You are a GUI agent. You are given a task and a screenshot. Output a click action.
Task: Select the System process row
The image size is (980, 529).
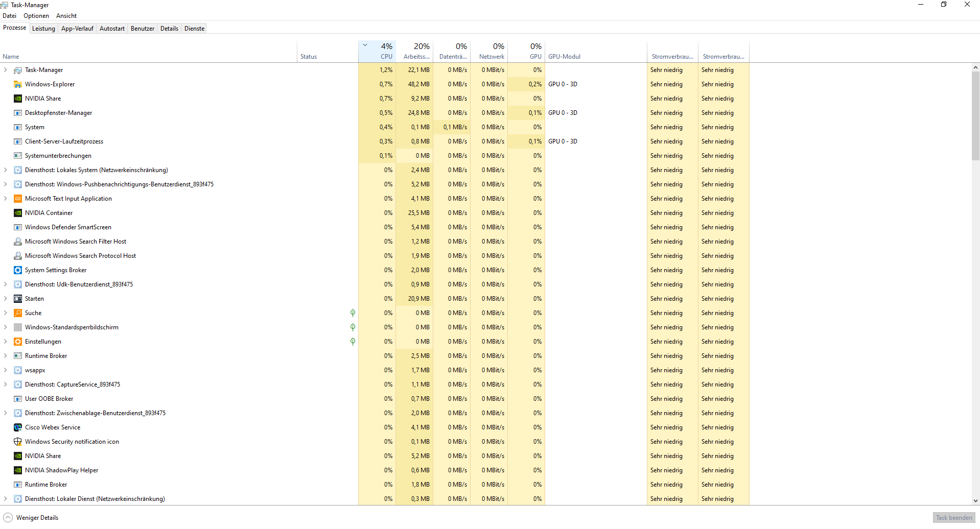click(375, 127)
